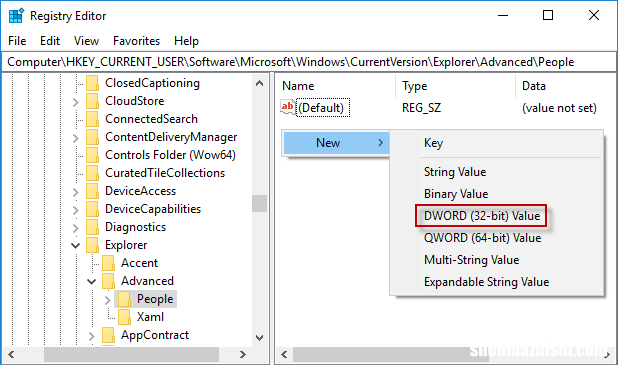Click tree pane scroll down arrow
Screen dimensions: 618x365
coord(259,338)
